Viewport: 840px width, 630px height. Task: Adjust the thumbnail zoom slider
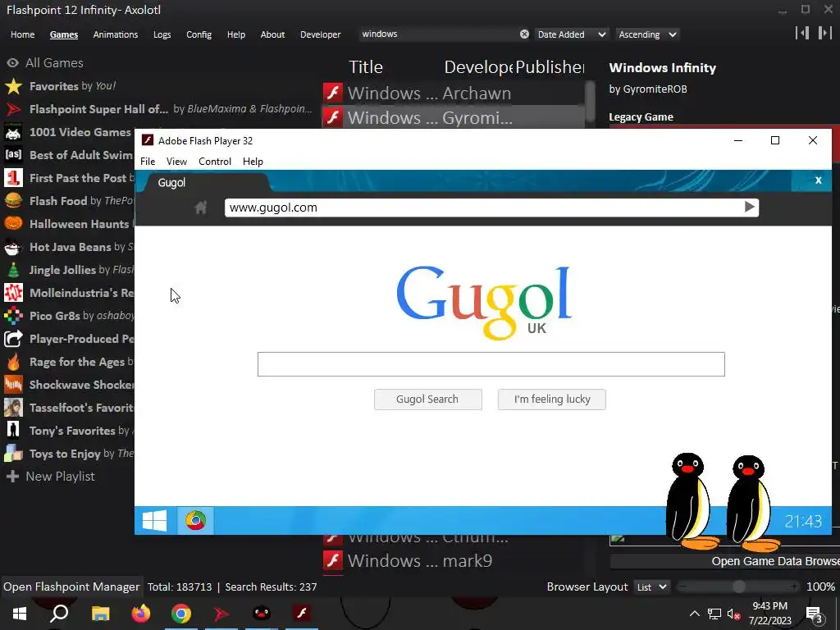click(x=739, y=587)
